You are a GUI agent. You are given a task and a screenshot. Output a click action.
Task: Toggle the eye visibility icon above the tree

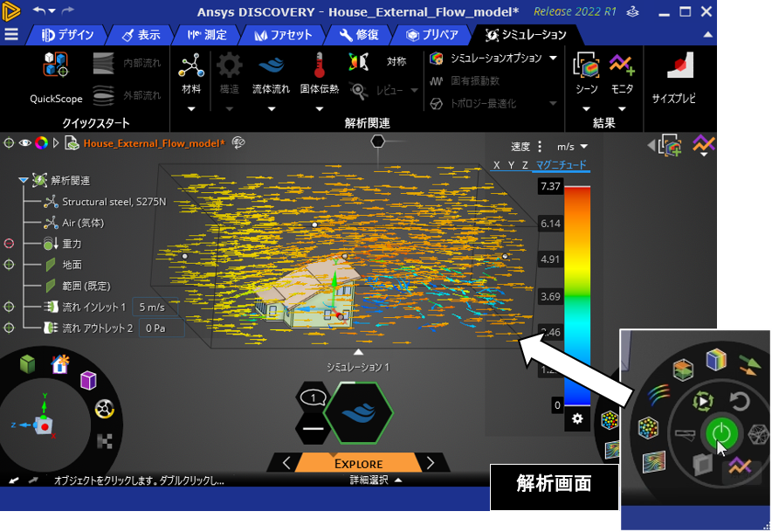tap(24, 143)
